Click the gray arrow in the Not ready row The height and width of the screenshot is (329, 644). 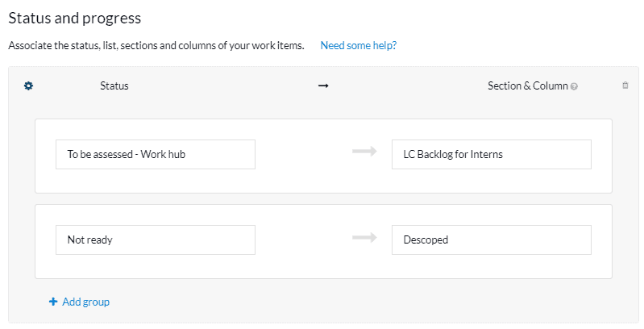point(364,237)
